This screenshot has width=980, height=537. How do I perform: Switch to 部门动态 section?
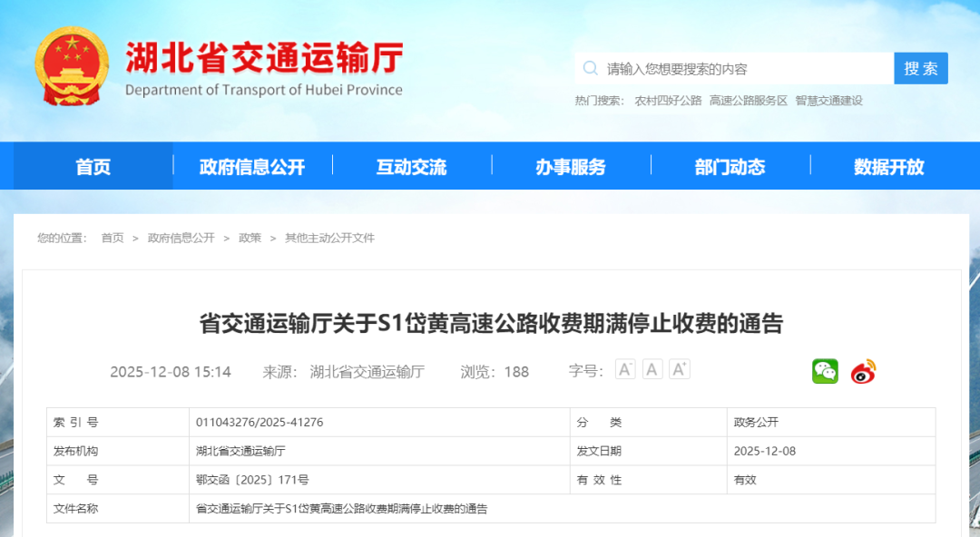pyautogui.click(x=730, y=167)
